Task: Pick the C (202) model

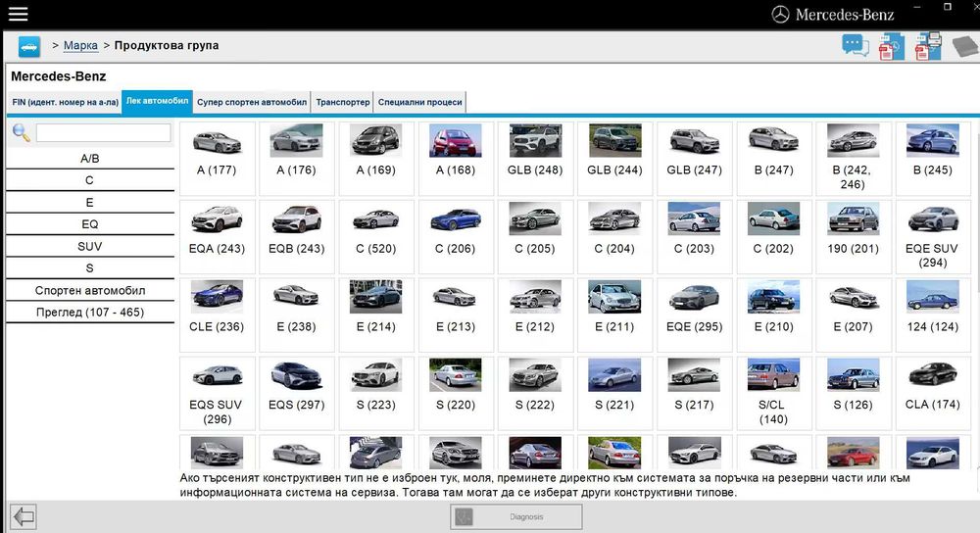Action: 774,237
